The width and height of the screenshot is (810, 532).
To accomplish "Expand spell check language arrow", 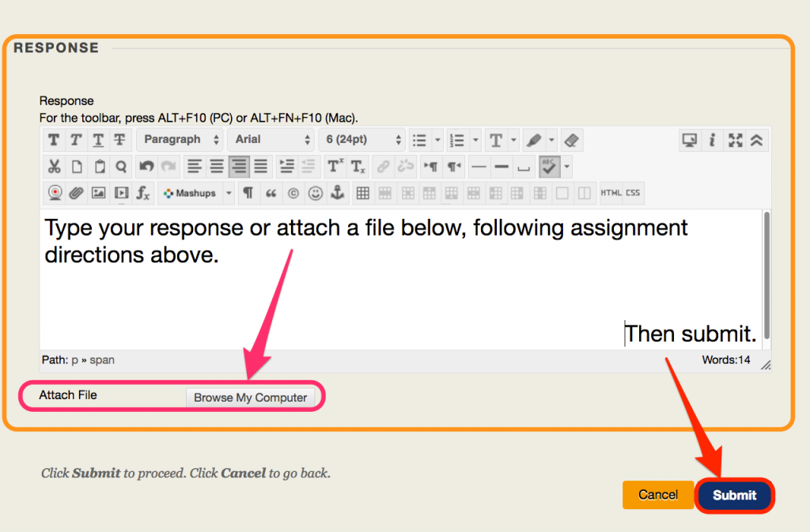I will (x=566, y=167).
